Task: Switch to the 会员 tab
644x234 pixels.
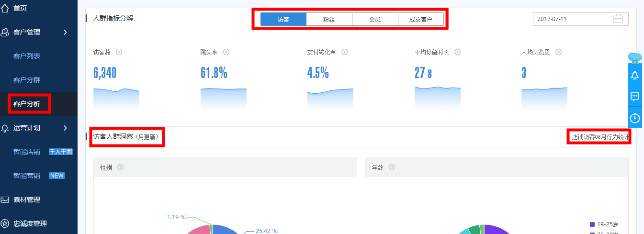Action: pyautogui.click(x=375, y=19)
